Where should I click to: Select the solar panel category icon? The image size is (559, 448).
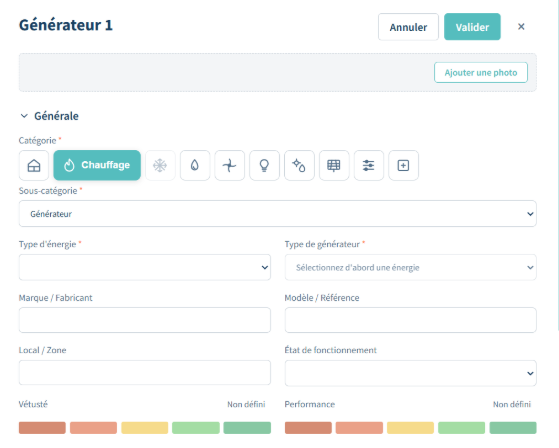[334, 165]
